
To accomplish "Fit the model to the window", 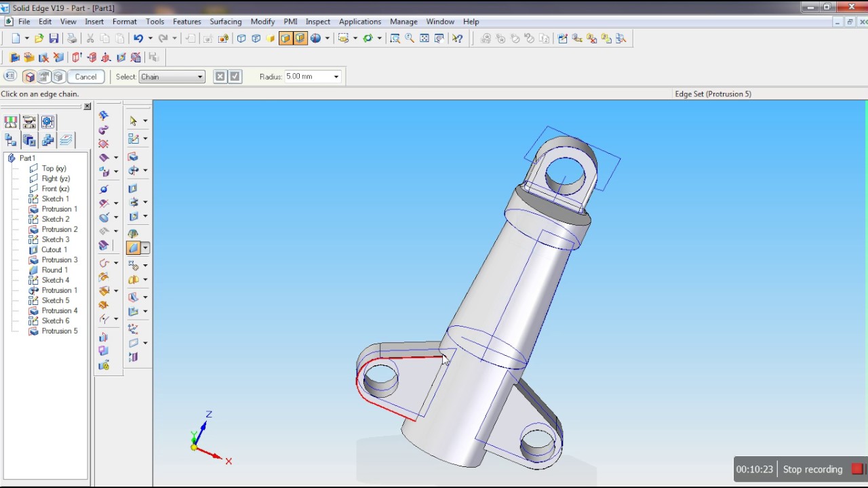I will (x=425, y=39).
